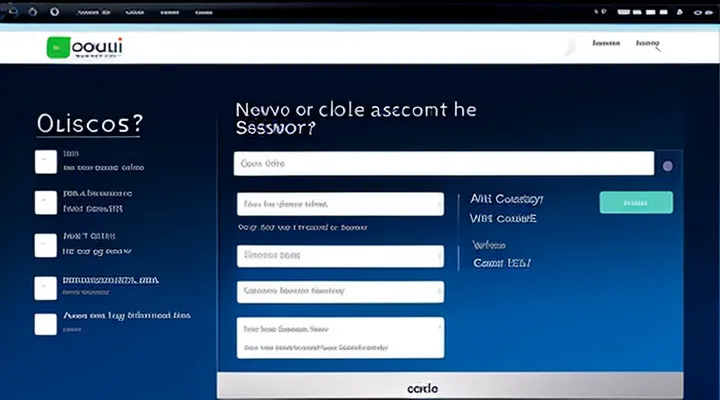Tick the second checkbox in left list

click(46, 202)
